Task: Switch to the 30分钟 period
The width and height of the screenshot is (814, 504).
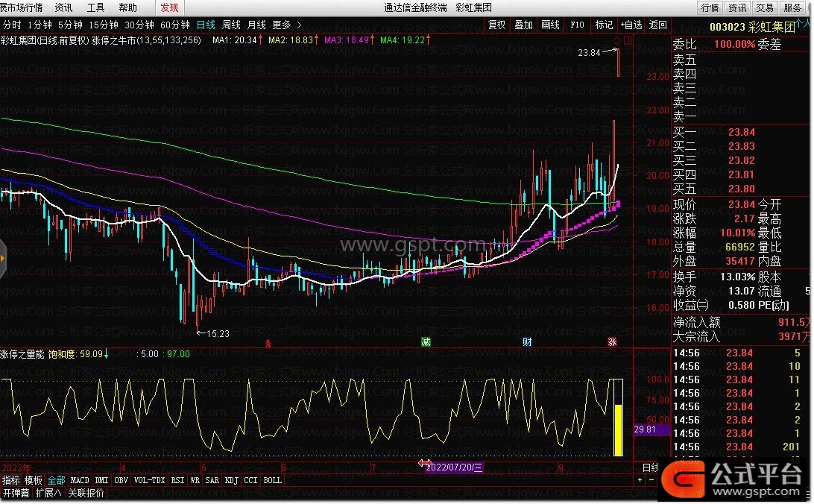Action: [x=139, y=25]
